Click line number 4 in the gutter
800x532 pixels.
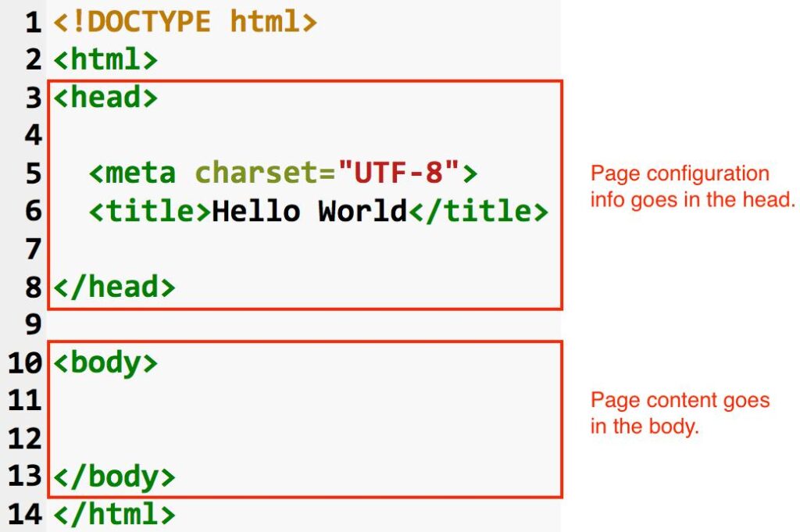[33, 136]
